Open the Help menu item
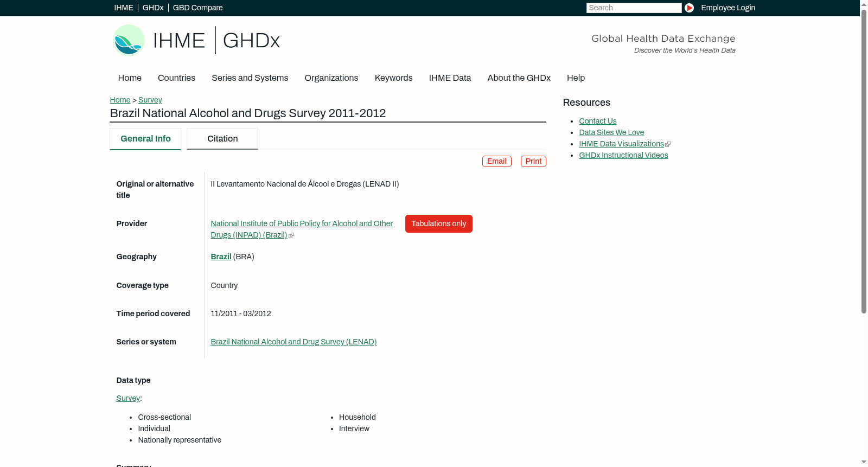Image resolution: width=868 pixels, height=467 pixels. click(576, 78)
